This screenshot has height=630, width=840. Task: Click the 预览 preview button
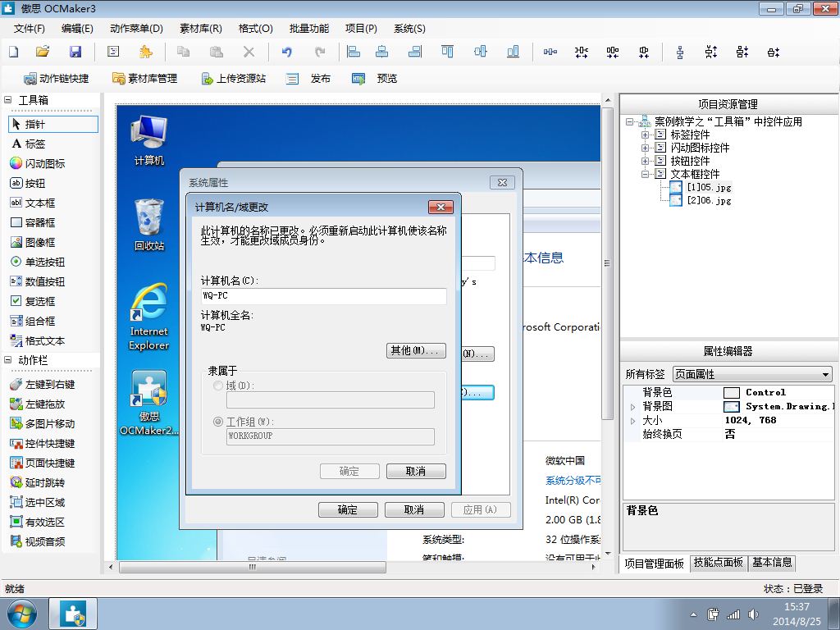click(374, 78)
